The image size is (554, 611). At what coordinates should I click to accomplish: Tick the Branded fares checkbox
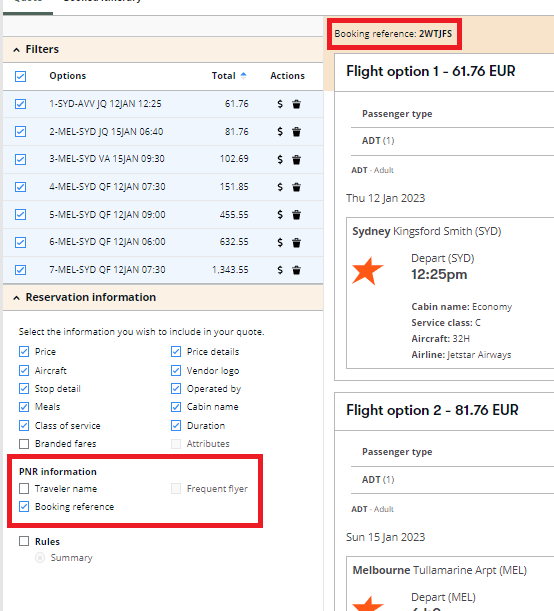pyautogui.click(x=24, y=444)
